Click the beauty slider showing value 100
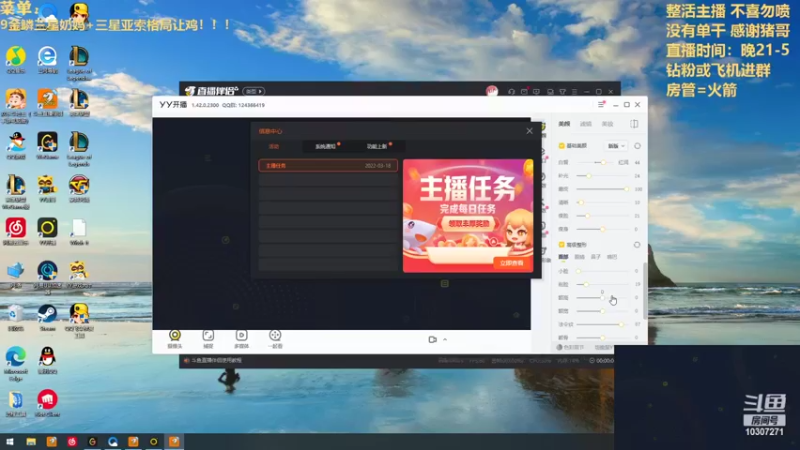This screenshot has height=450, width=800. pos(603,189)
